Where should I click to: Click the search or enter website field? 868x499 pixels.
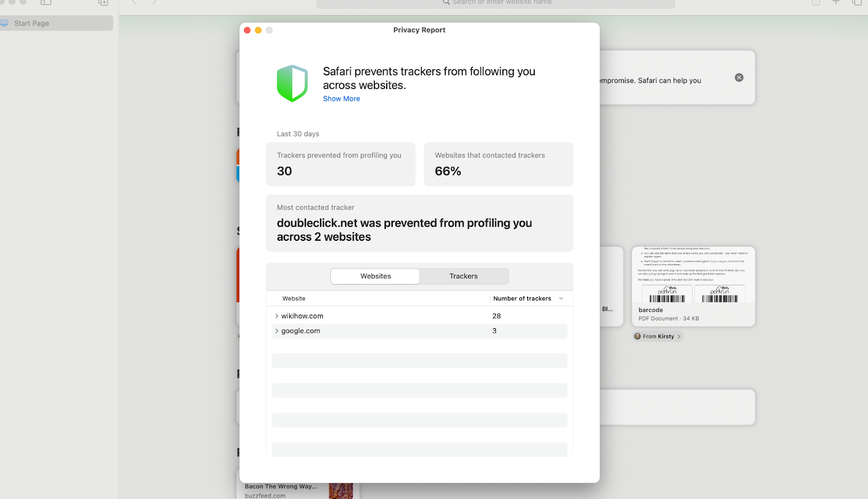tap(496, 3)
